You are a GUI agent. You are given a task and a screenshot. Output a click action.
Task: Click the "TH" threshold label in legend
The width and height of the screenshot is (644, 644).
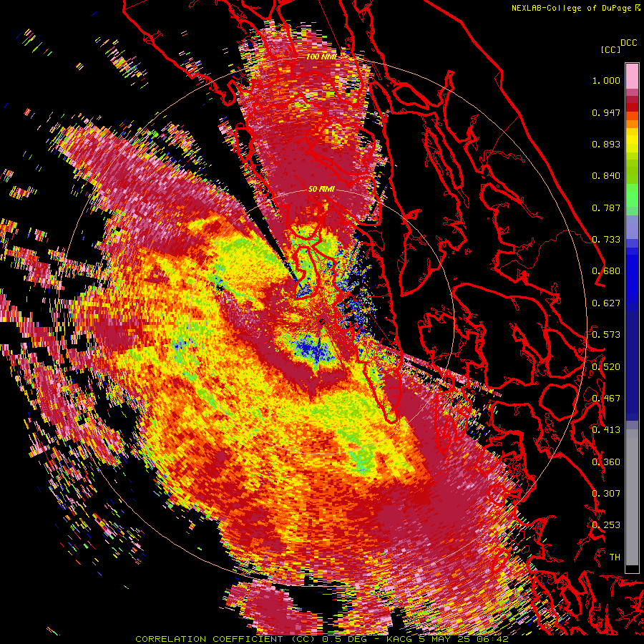(x=615, y=557)
